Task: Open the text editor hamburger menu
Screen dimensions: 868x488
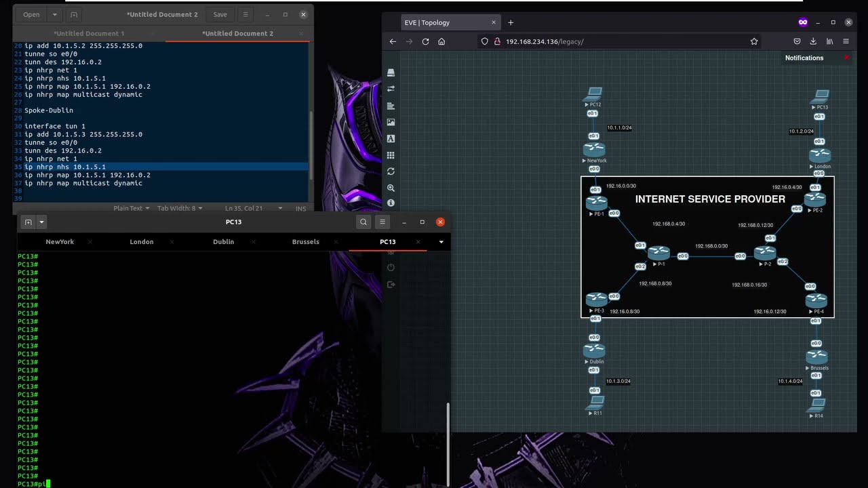Action: pos(245,14)
